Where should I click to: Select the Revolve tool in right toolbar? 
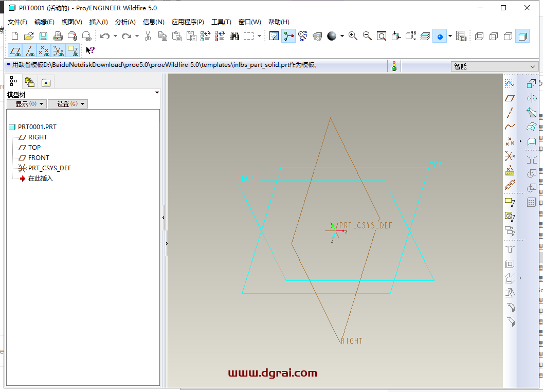point(532,98)
